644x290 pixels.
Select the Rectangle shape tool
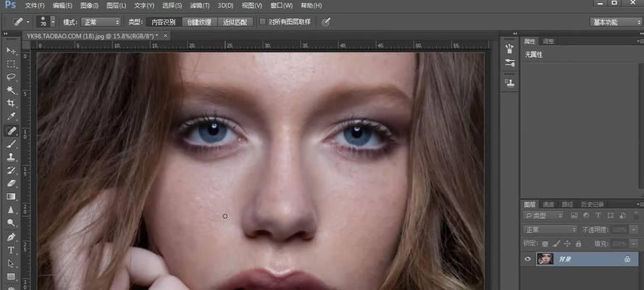(11, 276)
